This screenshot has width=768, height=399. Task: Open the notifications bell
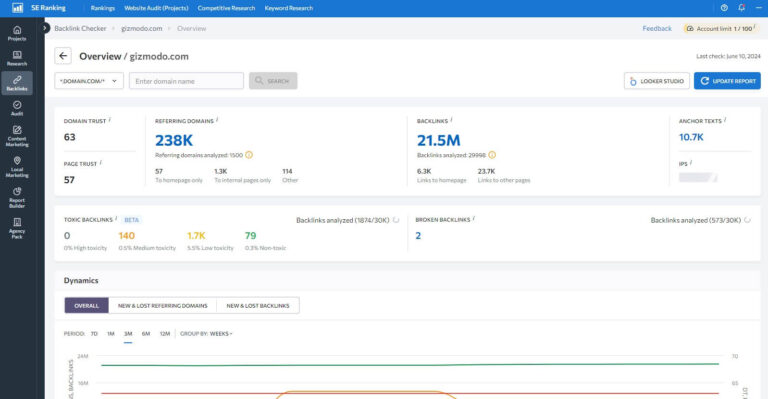coord(742,8)
